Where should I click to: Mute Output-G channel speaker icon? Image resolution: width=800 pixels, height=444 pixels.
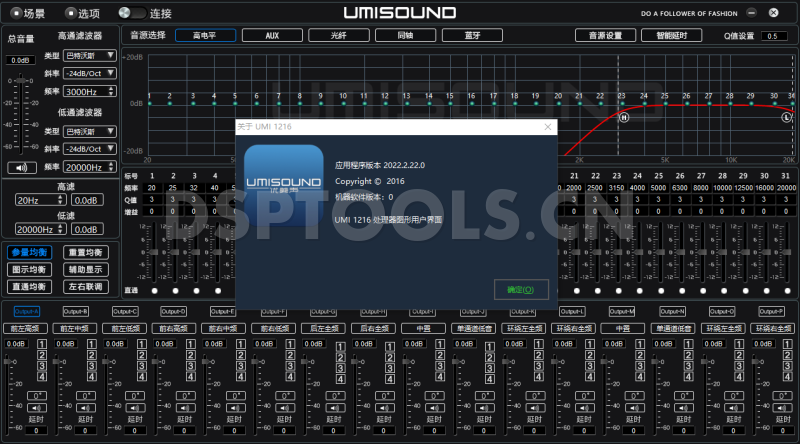[335, 408]
